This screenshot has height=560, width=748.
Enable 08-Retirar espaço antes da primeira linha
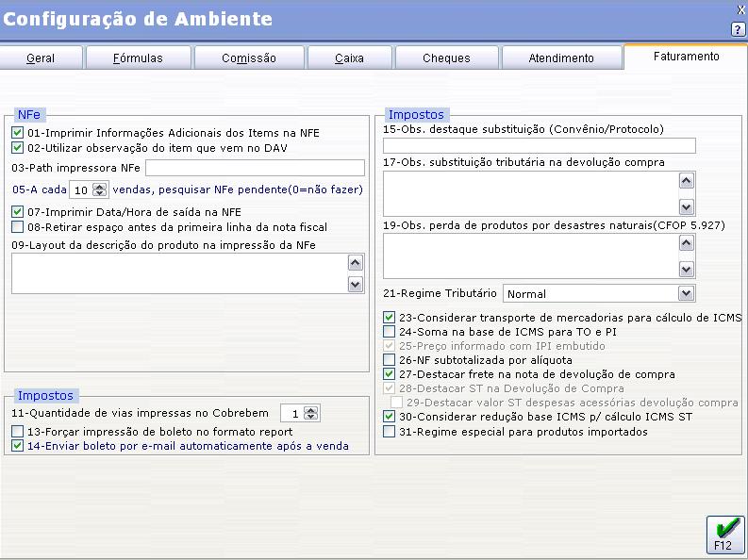[x=18, y=227]
